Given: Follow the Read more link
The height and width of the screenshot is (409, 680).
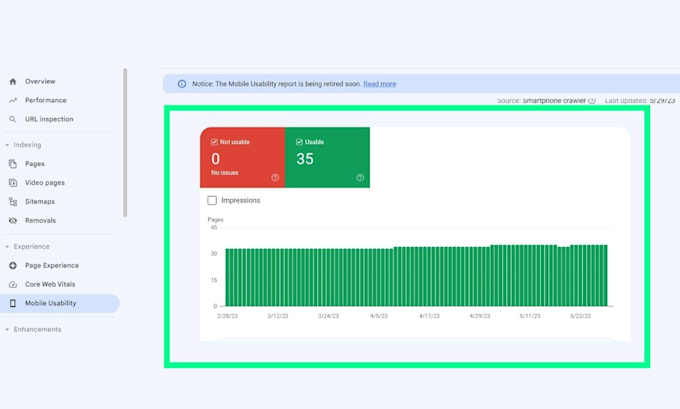Looking at the screenshot, I should click(x=379, y=84).
